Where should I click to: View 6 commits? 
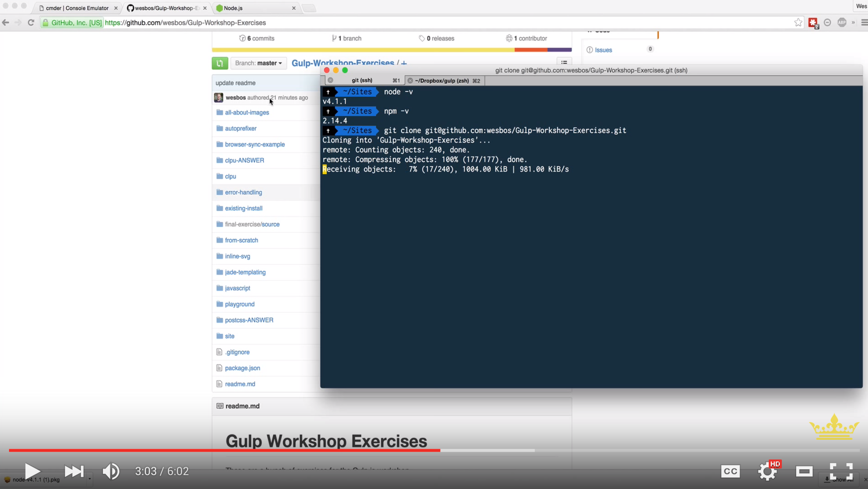point(257,38)
